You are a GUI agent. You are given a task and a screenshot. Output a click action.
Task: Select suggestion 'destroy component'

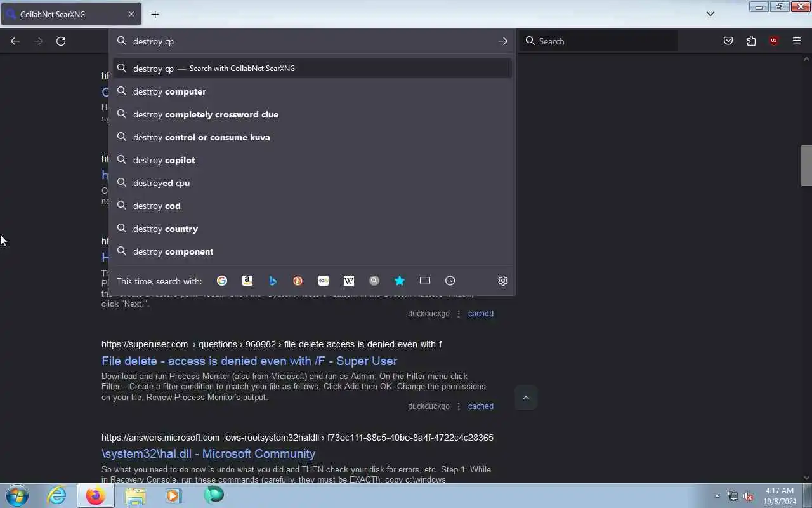(312, 251)
